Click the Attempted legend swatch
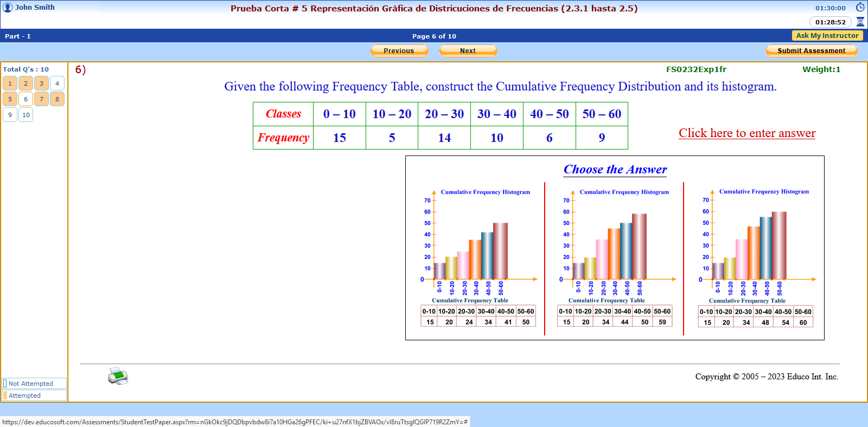 click(x=5, y=396)
